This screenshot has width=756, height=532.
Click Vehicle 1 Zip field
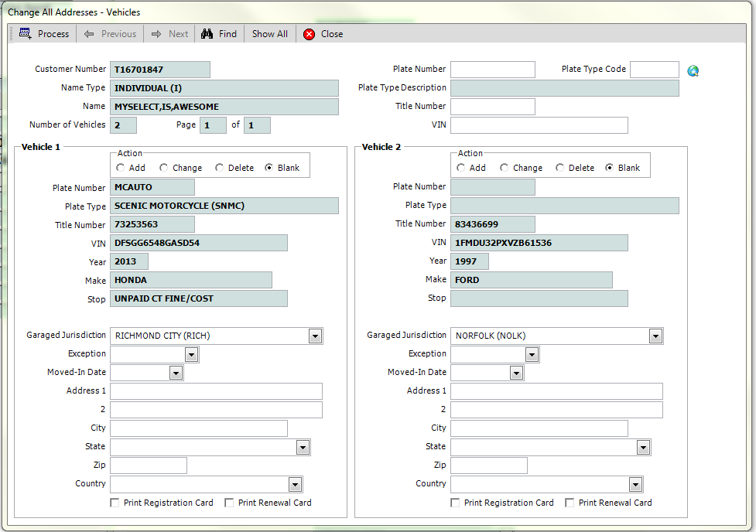tap(149, 465)
